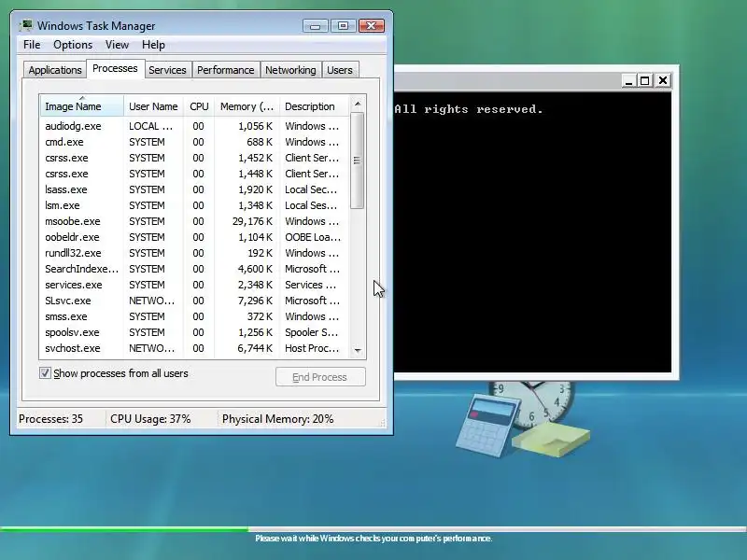The width and height of the screenshot is (747, 560).
Task: Switch to the Services tab
Action: [167, 70]
